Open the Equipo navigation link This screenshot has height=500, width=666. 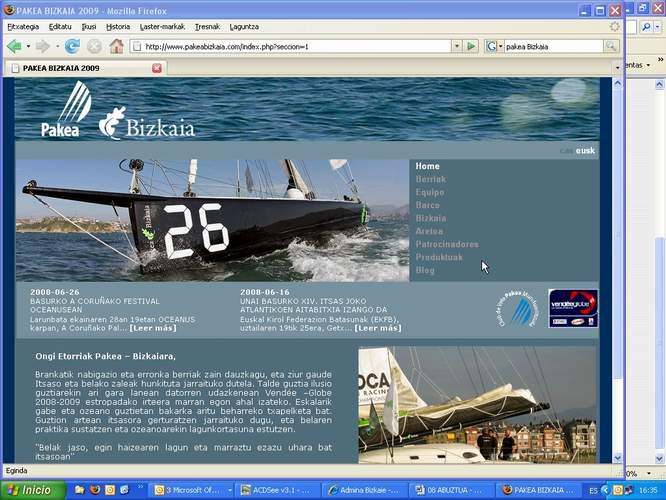(430, 192)
